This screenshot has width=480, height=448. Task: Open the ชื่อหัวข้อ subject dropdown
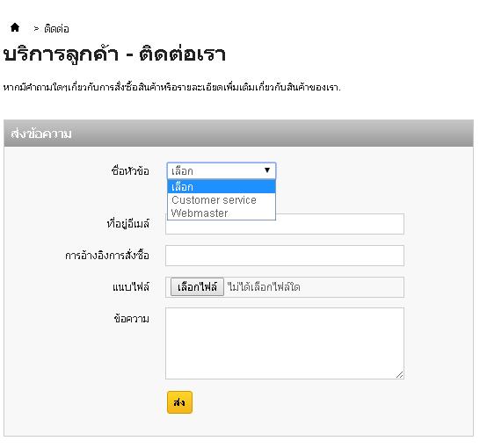pos(222,170)
